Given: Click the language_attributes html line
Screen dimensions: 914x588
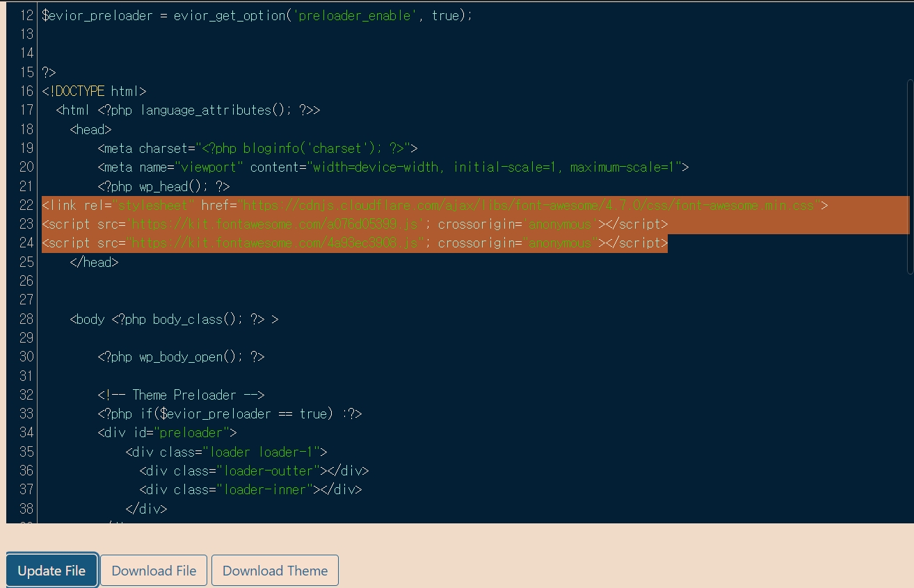Looking at the screenshot, I should (x=188, y=110).
